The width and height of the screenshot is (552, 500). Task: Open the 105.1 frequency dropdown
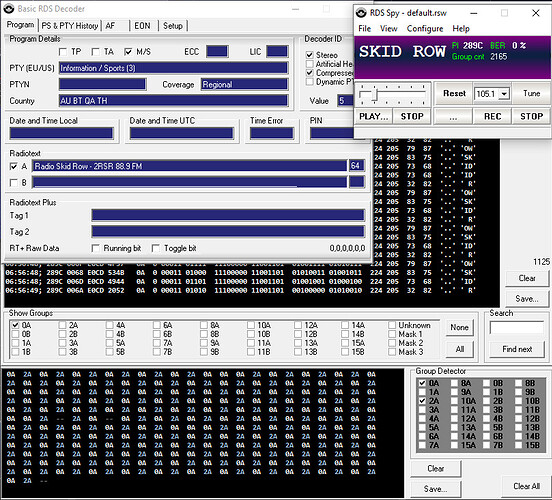504,94
